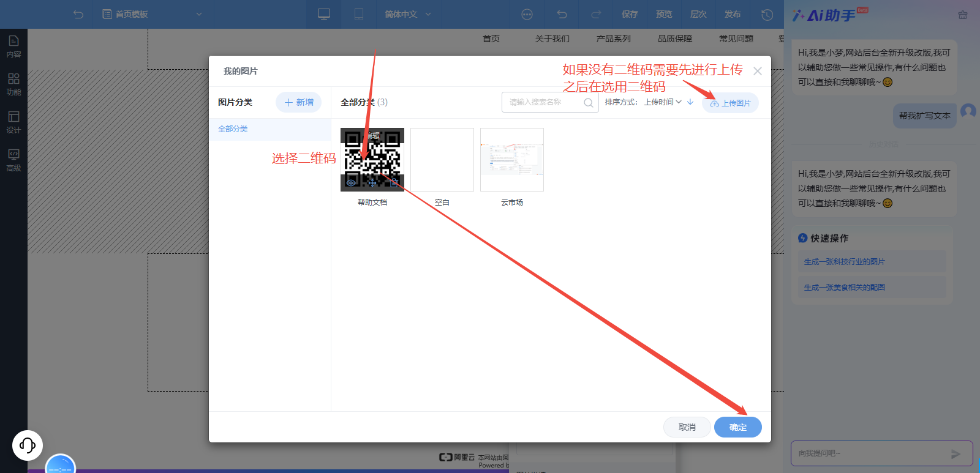Select the 空白 image thumbnail
This screenshot has width=980, height=473.
pyautogui.click(x=442, y=160)
